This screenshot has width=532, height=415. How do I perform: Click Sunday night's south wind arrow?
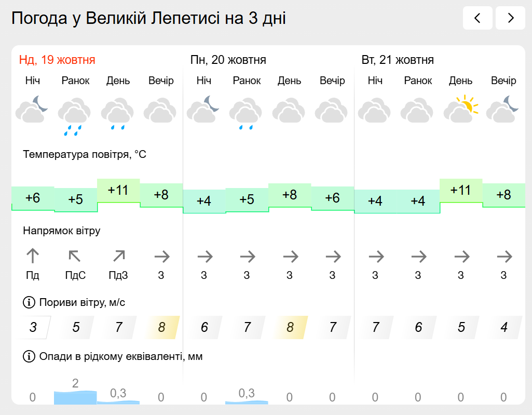tap(33, 256)
